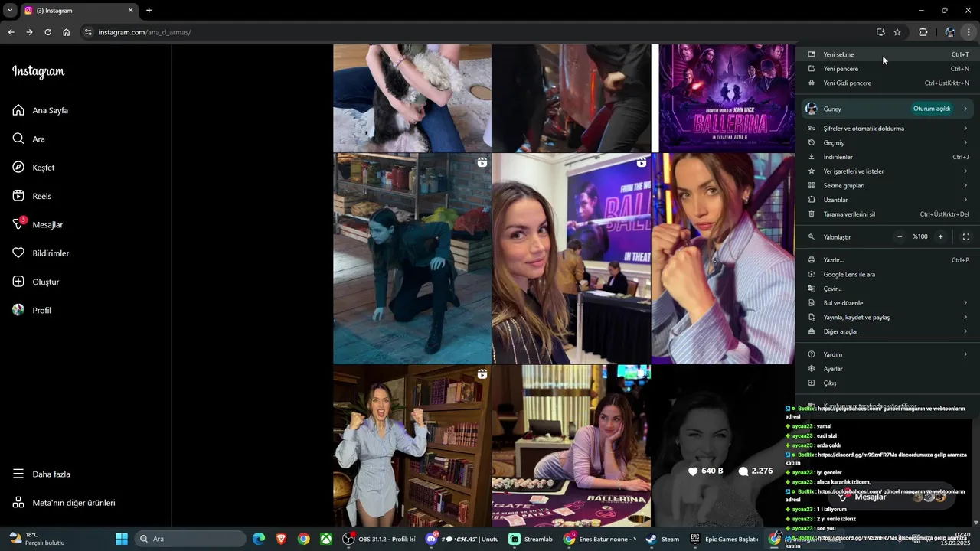Image resolution: width=980 pixels, height=551 pixels.
Task: Open Yeni Gizli pencere incognito window
Action: click(x=888, y=83)
